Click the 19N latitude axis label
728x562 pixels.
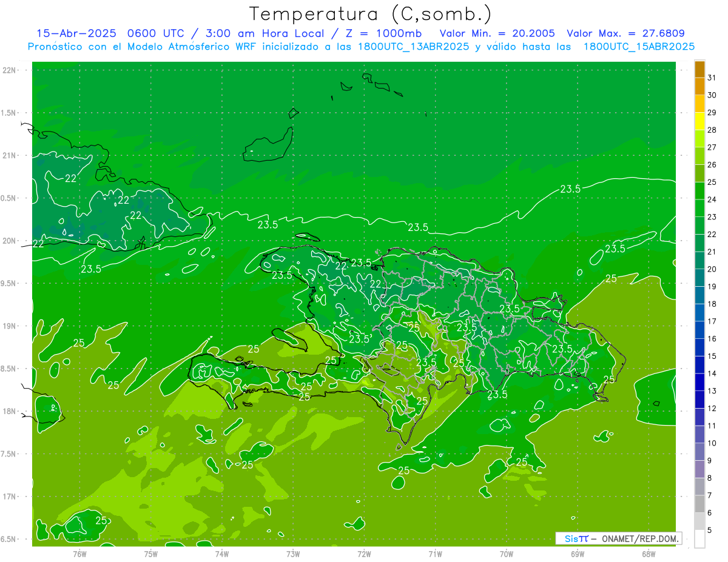pyautogui.click(x=9, y=326)
